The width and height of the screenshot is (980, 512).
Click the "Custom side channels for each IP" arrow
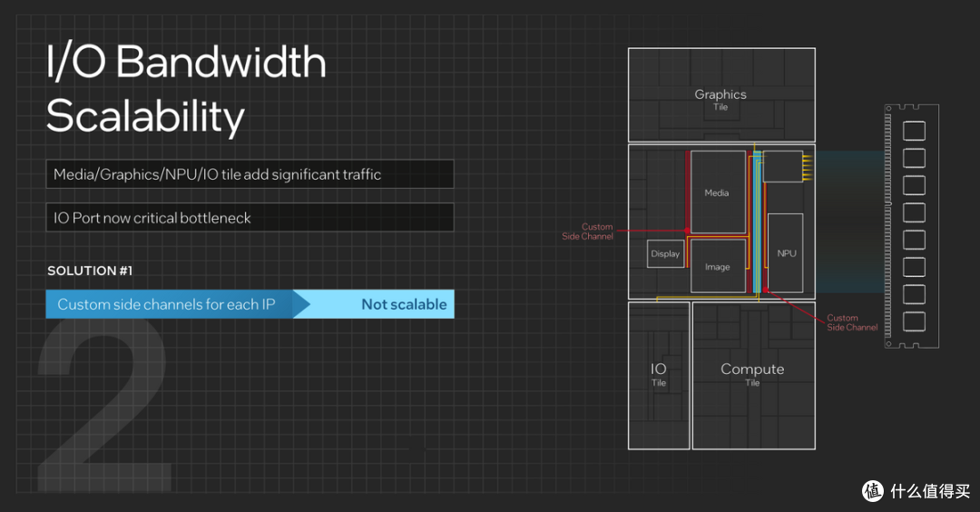[168, 304]
